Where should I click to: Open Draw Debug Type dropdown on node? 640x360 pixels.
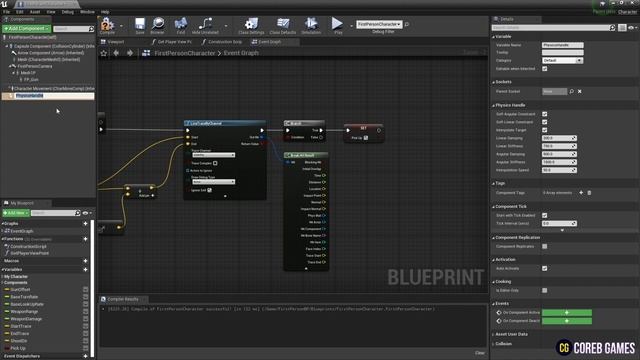coord(213,182)
